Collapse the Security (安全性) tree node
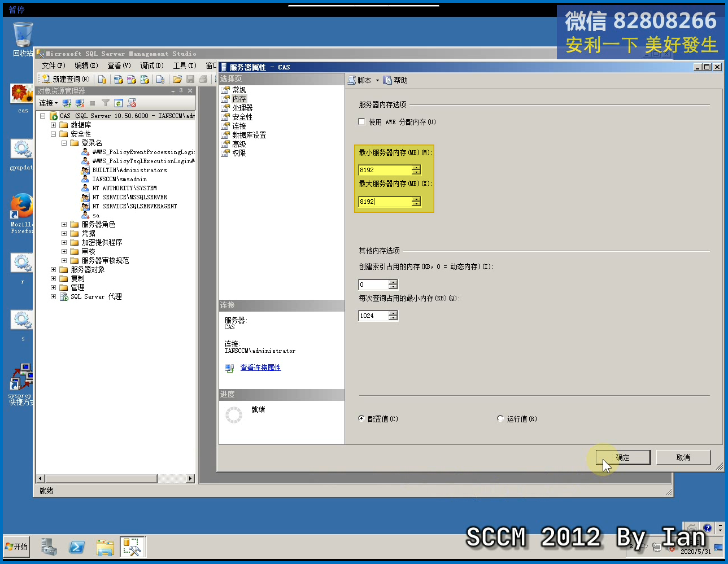Image resolution: width=728 pixels, height=564 pixels. 53,134
